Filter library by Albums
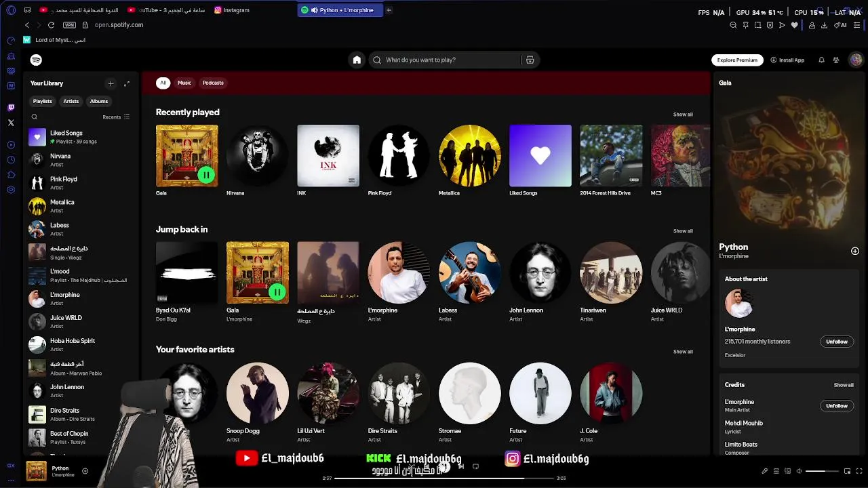The width and height of the screenshot is (868, 488). [x=99, y=101]
